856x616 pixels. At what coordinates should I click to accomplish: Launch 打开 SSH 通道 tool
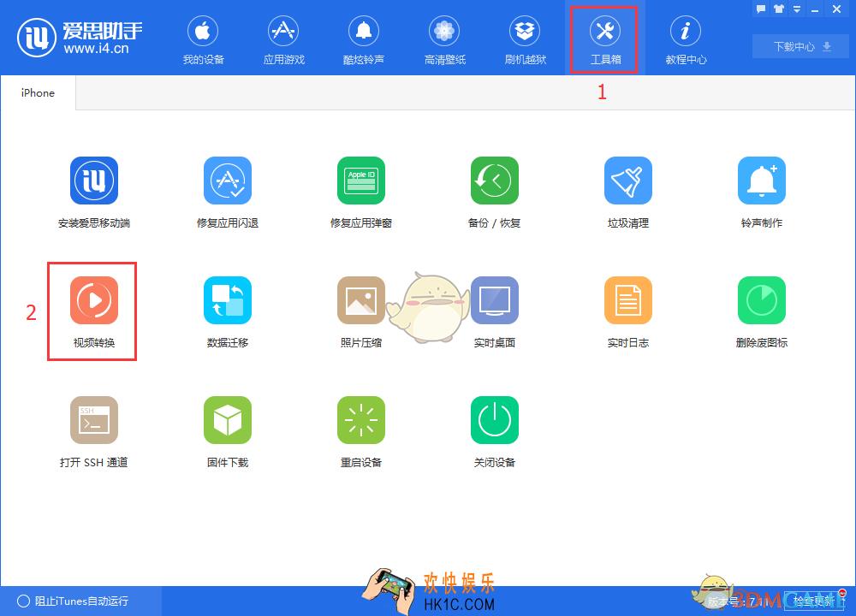coord(94,431)
